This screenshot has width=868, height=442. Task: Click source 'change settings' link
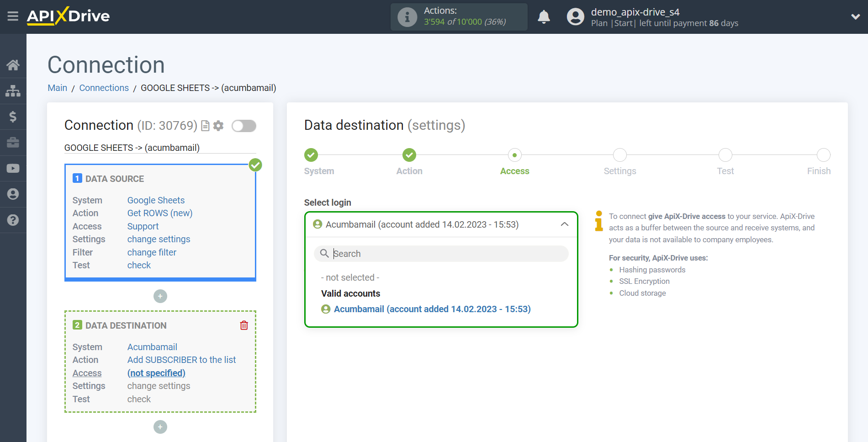click(x=159, y=239)
